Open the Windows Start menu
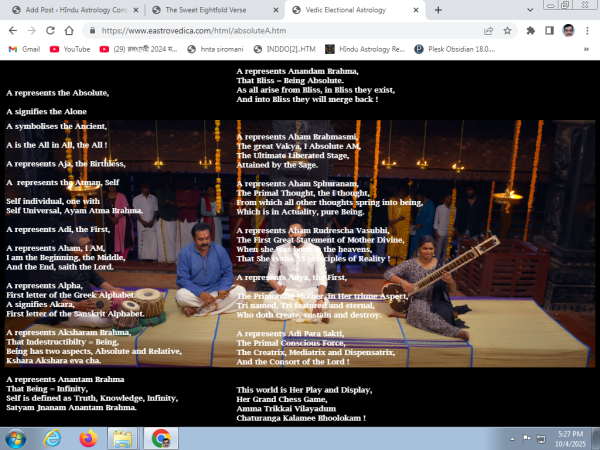The height and width of the screenshot is (450, 600). (x=17, y=437)
